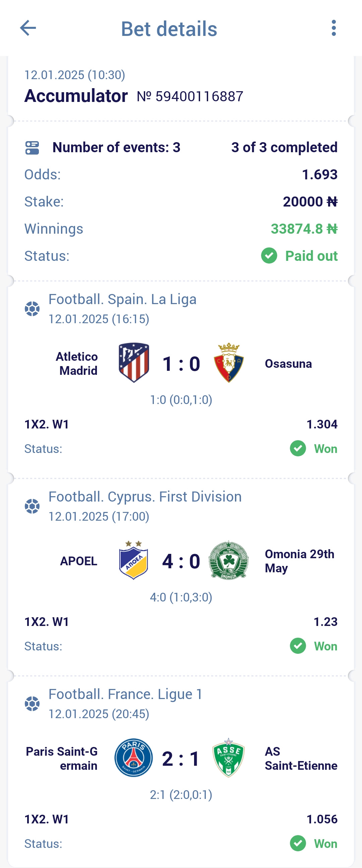The height and width of the screenshot is (868, 362).
Task: Open Football. Spain. La Liga heading
Action: point(123,299)
